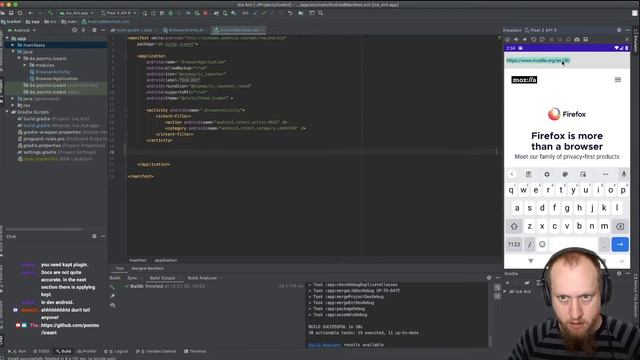Expand the res folder in the project tree
640x360 pixels.
tap(13, 105)
